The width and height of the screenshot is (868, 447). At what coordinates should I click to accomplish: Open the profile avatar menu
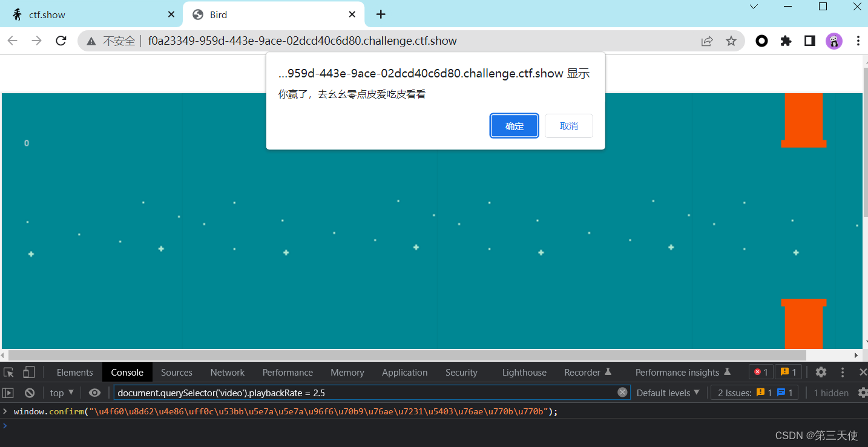tap(834, 41)
